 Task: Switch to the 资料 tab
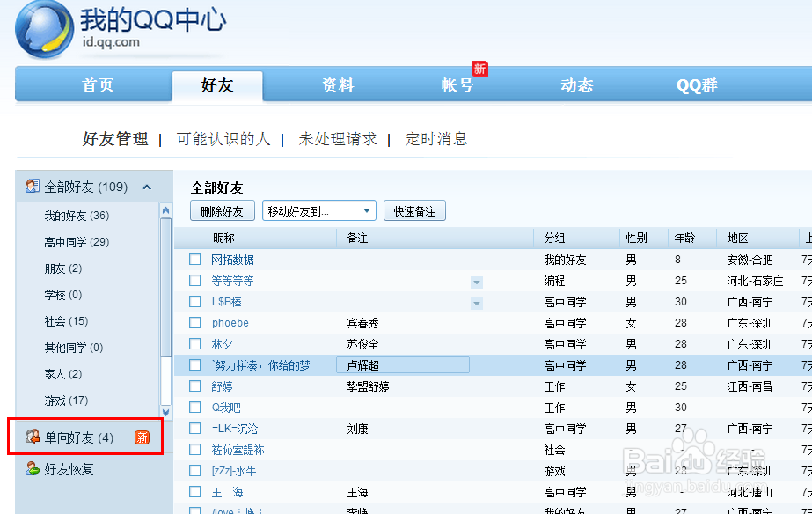(338, 84)
